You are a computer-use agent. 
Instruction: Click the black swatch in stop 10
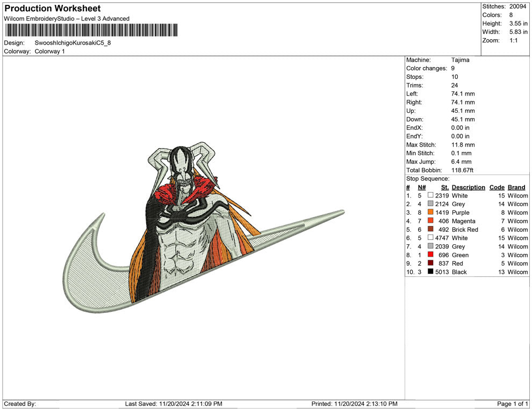click(430, 272)
